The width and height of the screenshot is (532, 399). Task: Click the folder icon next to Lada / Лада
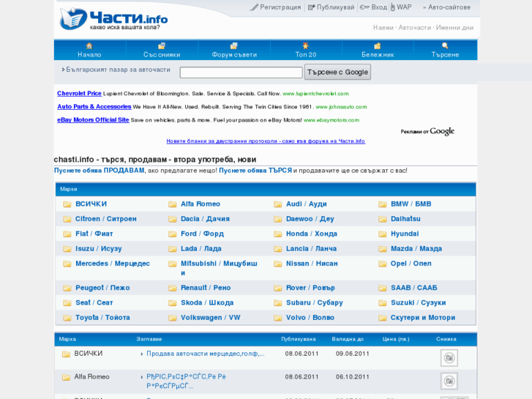click(173, 249)
